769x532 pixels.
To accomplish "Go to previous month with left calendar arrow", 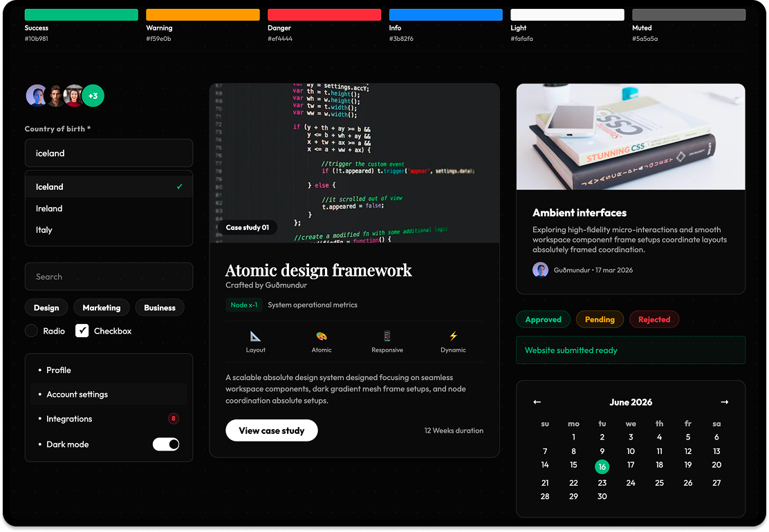I will point(537,401).
